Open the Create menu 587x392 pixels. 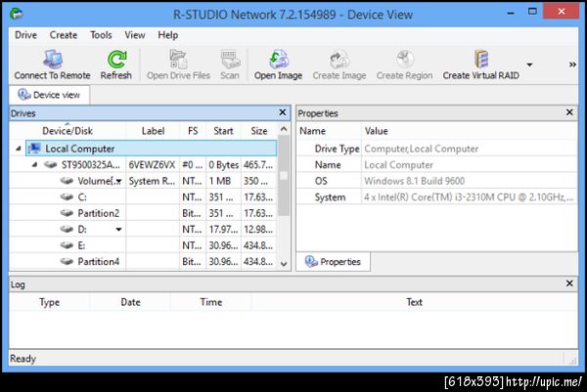[x=64, y=35]
